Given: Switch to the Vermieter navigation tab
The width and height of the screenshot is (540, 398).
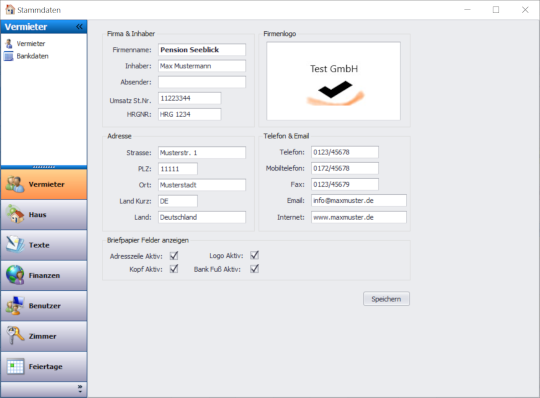Looking at the screenshot, I should click(x=44, y=184).
